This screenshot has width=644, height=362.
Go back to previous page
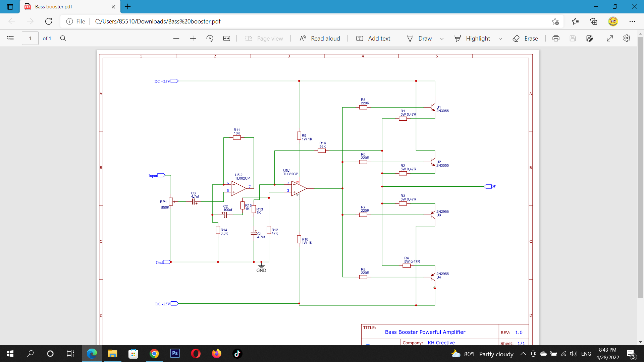[x=12, y=21]
